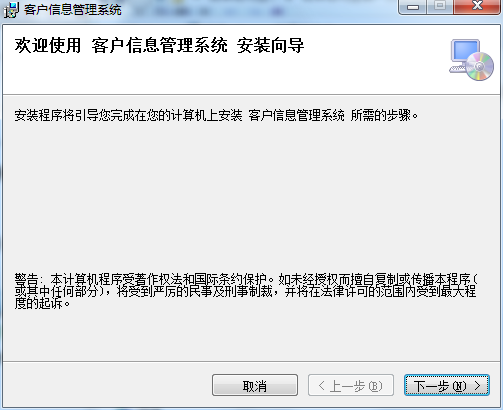The image size is (503, 410).
Task: Click the 度的起诉 last line of the warning
Action: 42,304
